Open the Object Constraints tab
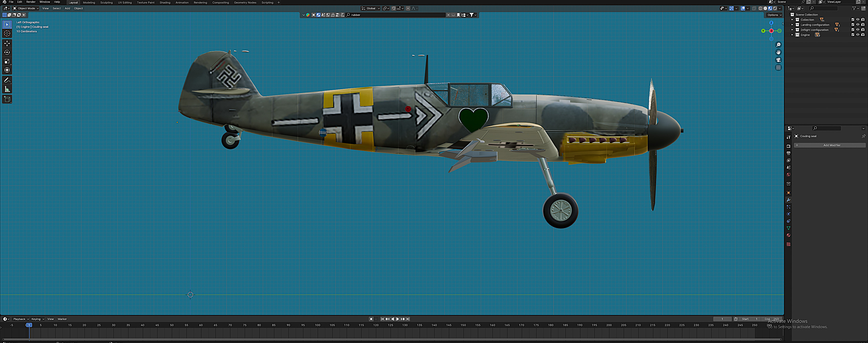 [x=789, y=221]
